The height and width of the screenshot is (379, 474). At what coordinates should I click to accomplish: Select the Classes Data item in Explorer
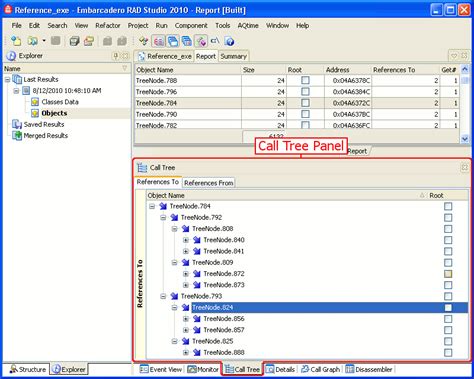pos(60,102)
